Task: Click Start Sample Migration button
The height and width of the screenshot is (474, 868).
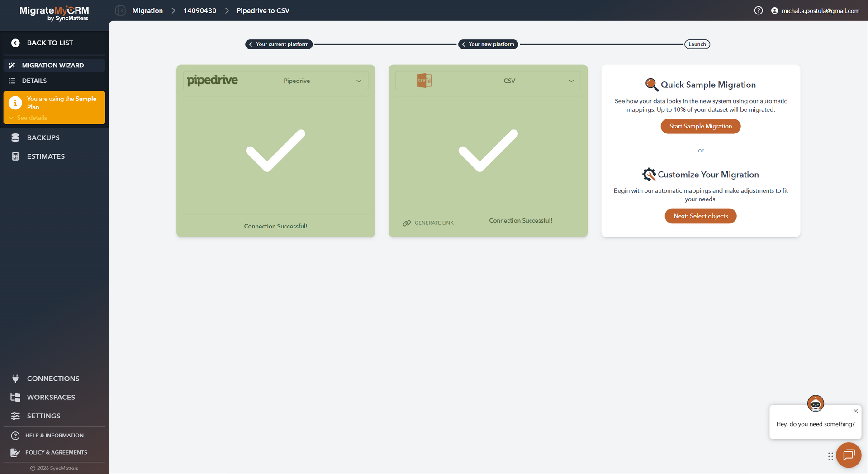Action: (x=701, y=126)
